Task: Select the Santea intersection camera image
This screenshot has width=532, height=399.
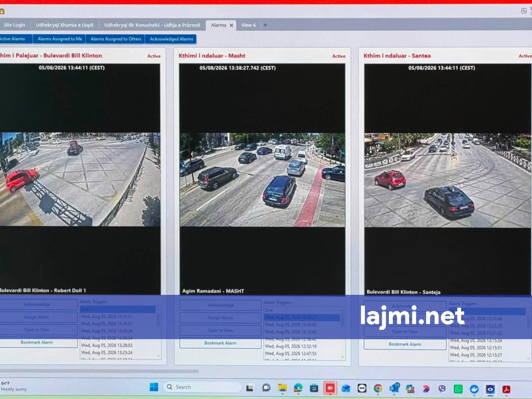Action: (447, 180)
